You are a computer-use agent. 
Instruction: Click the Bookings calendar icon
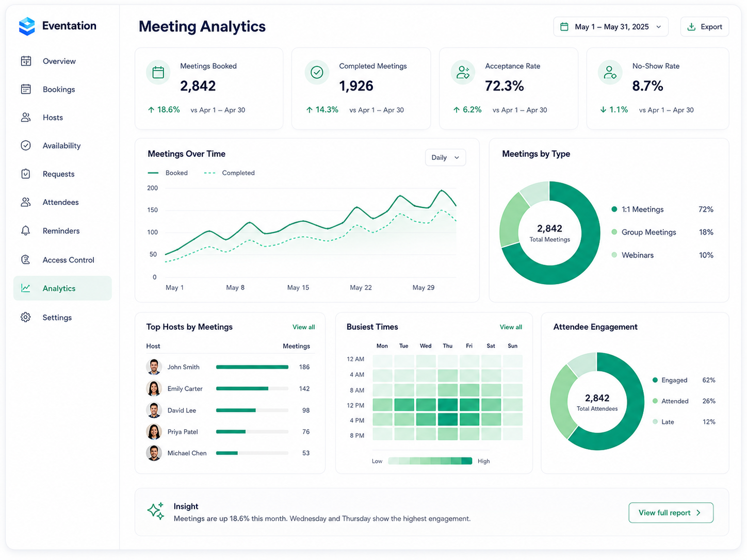tap(26, 89)
